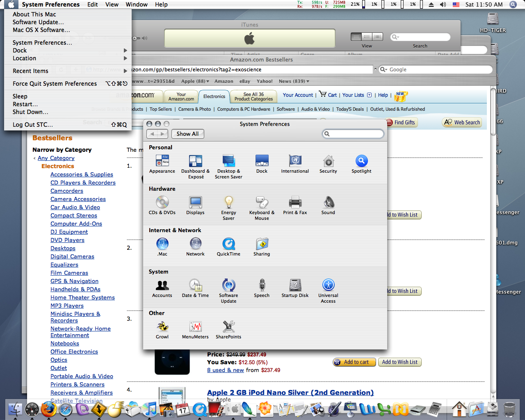Open Keyboard & Mouse preferences
The image size is (525, 420).
click(x=262, y=208)
